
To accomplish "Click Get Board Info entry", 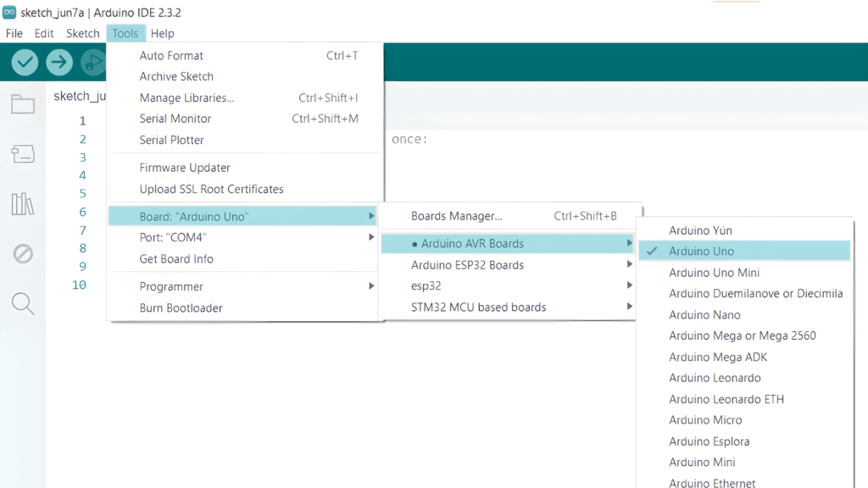I will click(x=176, y=259).
